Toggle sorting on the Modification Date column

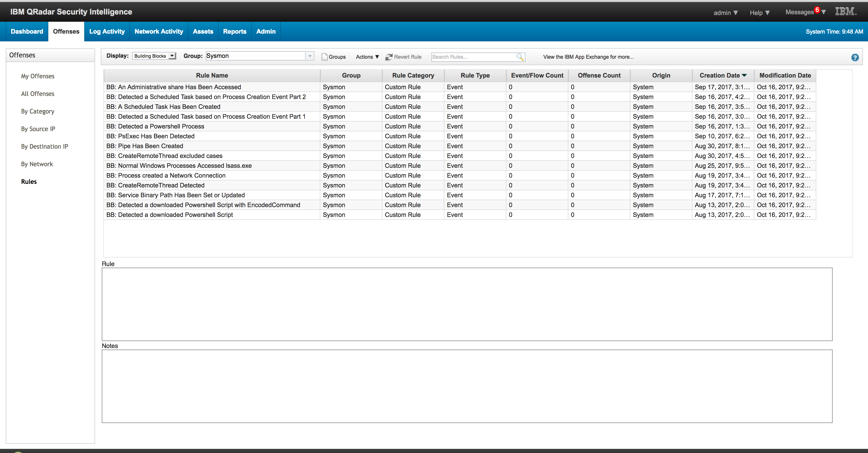pyautogui.click(x=785, y=75)
